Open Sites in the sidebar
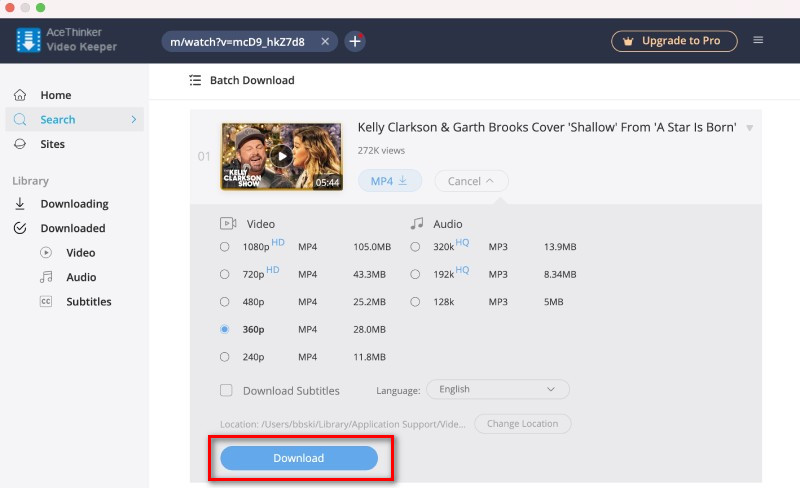Image resolution: width=800 pixels, height=488 pixels. (x=53, y=144)
